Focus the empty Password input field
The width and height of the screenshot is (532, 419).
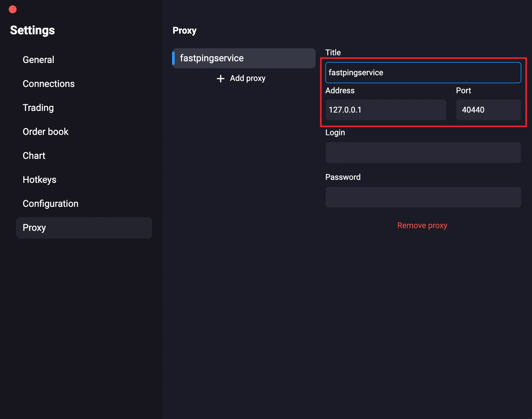coord(423,197)
